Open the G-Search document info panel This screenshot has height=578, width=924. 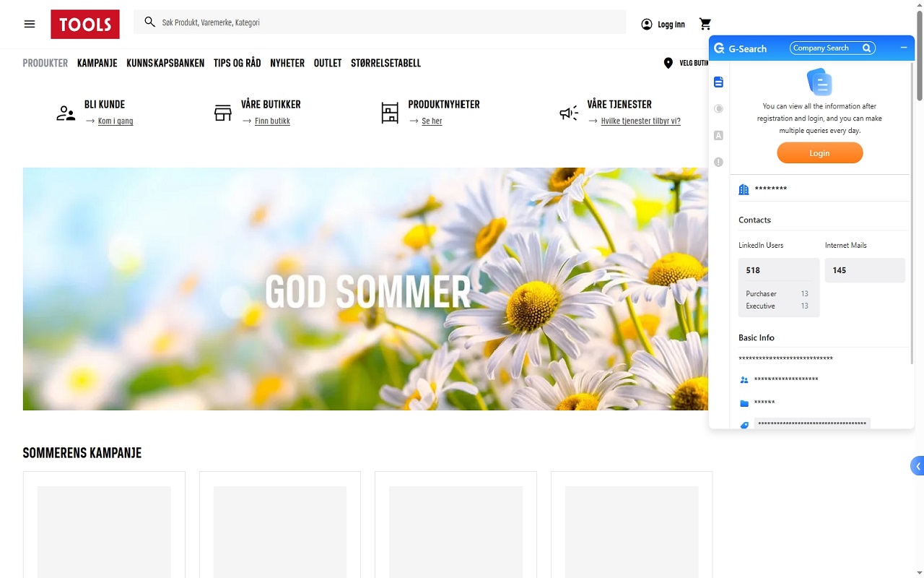click(718, 82)
